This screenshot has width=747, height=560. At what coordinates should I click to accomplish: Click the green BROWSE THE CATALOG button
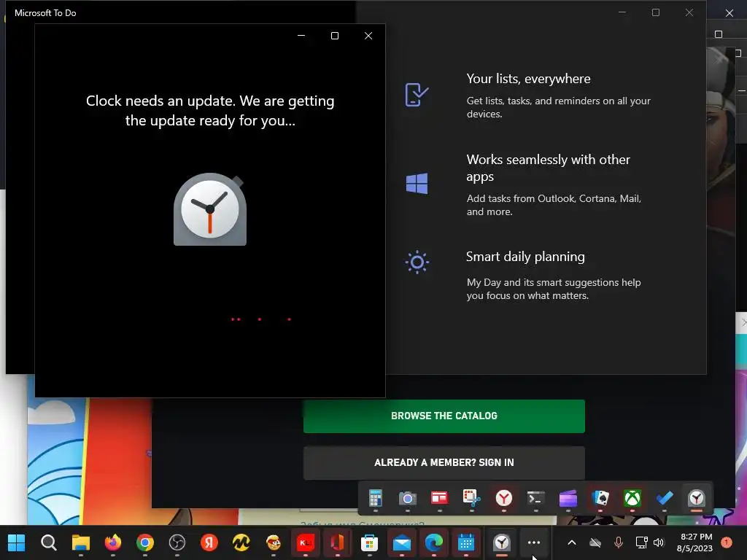click(444, 416)
